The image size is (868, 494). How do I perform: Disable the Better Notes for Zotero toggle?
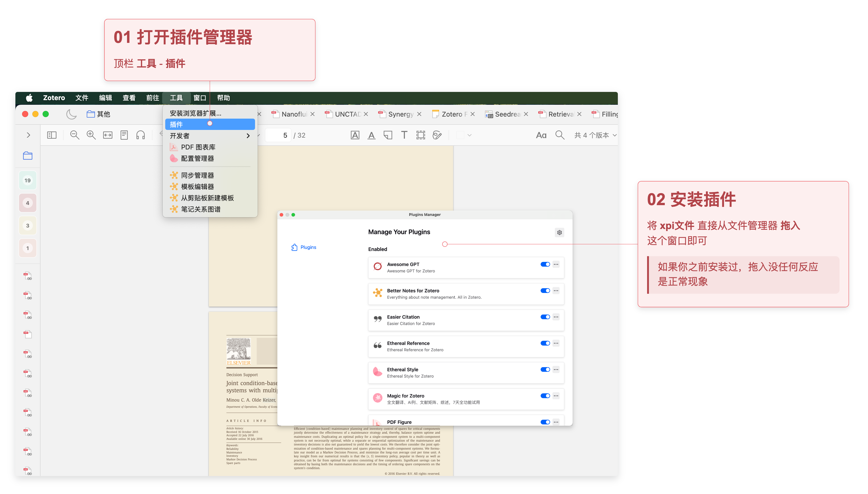[545, 291]
